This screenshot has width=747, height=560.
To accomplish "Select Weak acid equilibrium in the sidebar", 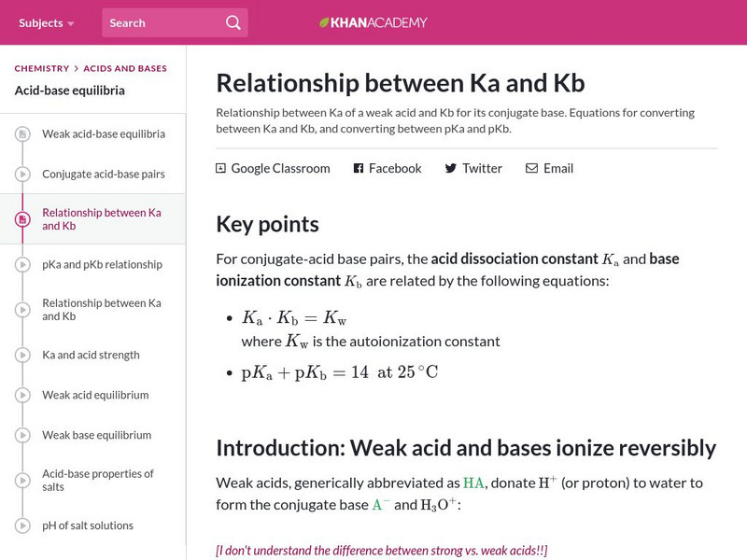I will 95,395.
